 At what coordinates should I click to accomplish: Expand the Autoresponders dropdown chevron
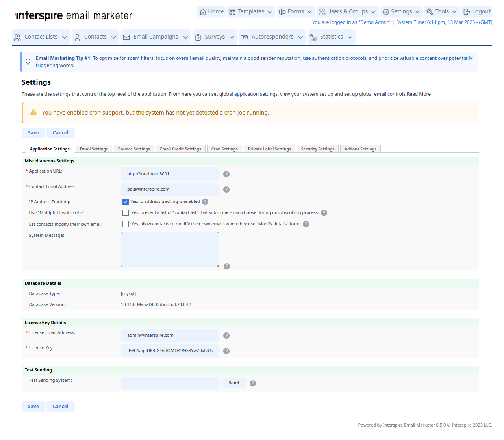tap(300, 37)
